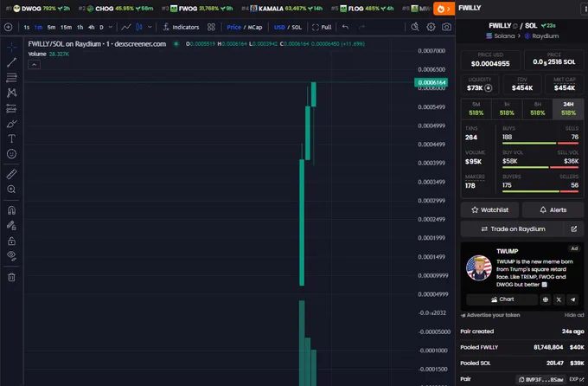The image size is (588, 386).
Task: Switch to the 15m timeframe
Action: (66, 28)
